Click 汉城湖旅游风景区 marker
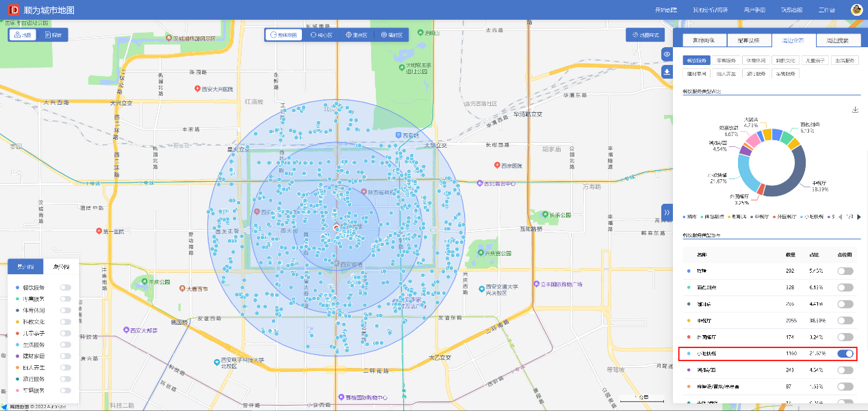The width and height of the screenshot is (868, 411). pos(168,39)
